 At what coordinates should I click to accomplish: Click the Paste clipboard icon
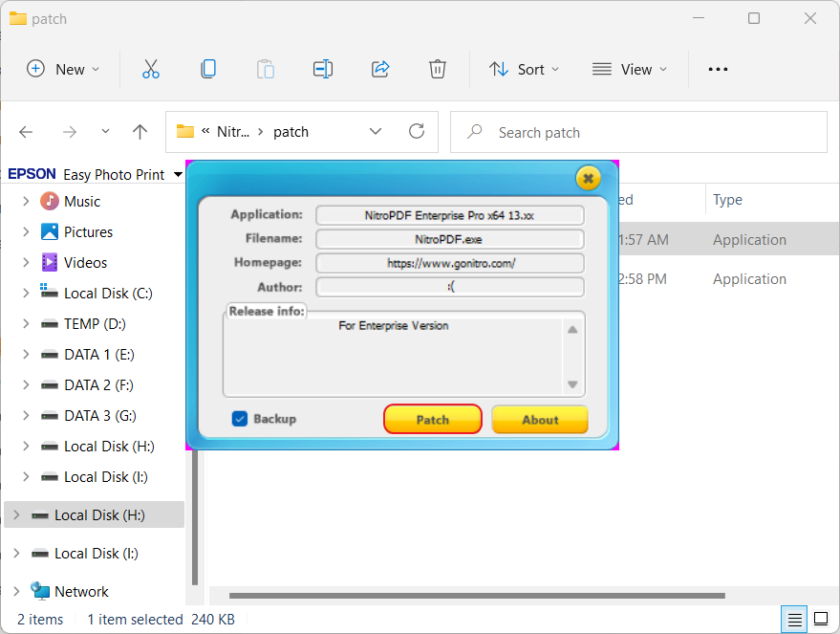(x=265, y=69)
